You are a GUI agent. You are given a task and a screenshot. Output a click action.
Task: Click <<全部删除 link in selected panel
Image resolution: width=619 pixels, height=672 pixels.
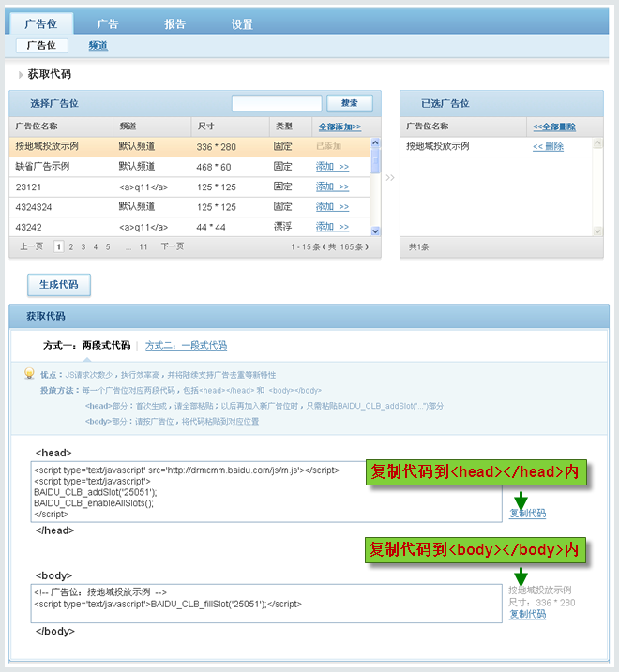(554, 127)
